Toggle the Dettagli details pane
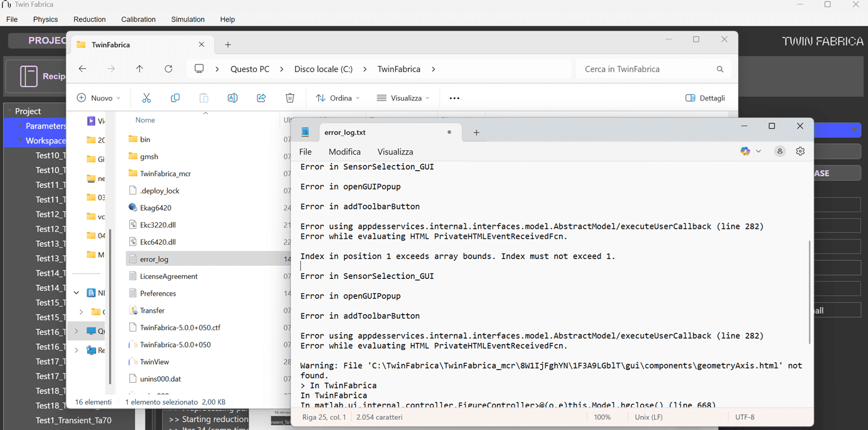The width and height of the screenshot is (868, 430). 705,98
